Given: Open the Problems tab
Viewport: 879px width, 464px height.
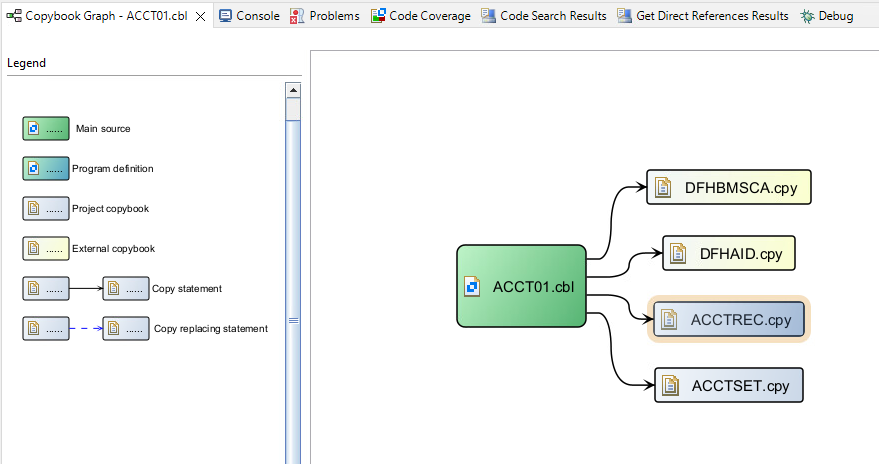Looking at the screenshot, I should pyautogui.click(x=325, y=16).
